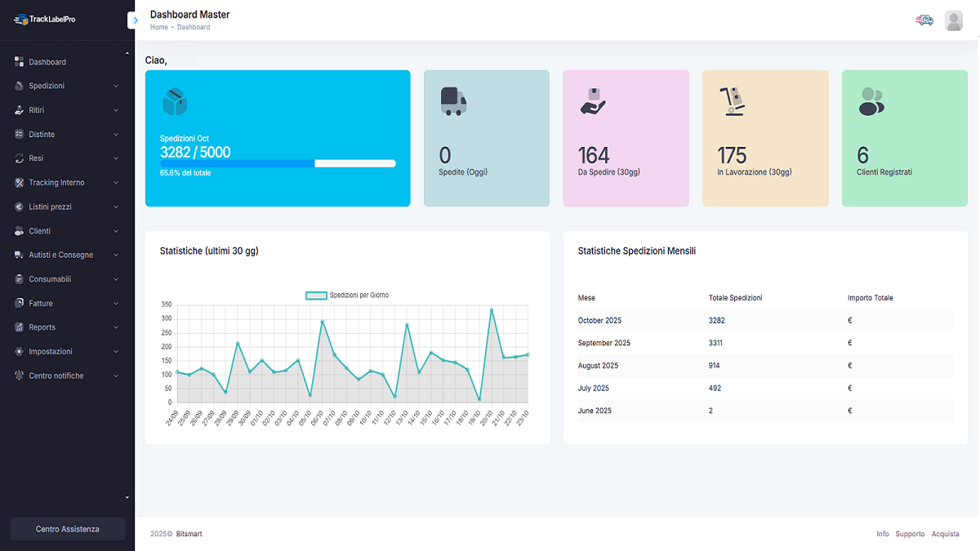Viewport: 980px width, 551px height.
Task: Open the Info footer link
Action: tap(883, 534)
